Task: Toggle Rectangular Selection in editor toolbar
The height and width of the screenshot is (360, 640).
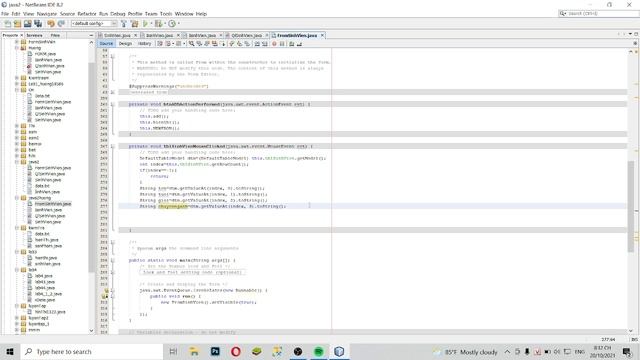Action: click(x=223, y=44)
